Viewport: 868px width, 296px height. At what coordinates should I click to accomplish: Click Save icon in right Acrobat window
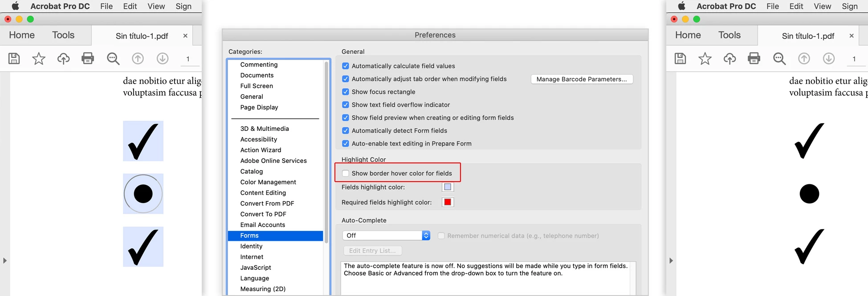coord(681,58)
